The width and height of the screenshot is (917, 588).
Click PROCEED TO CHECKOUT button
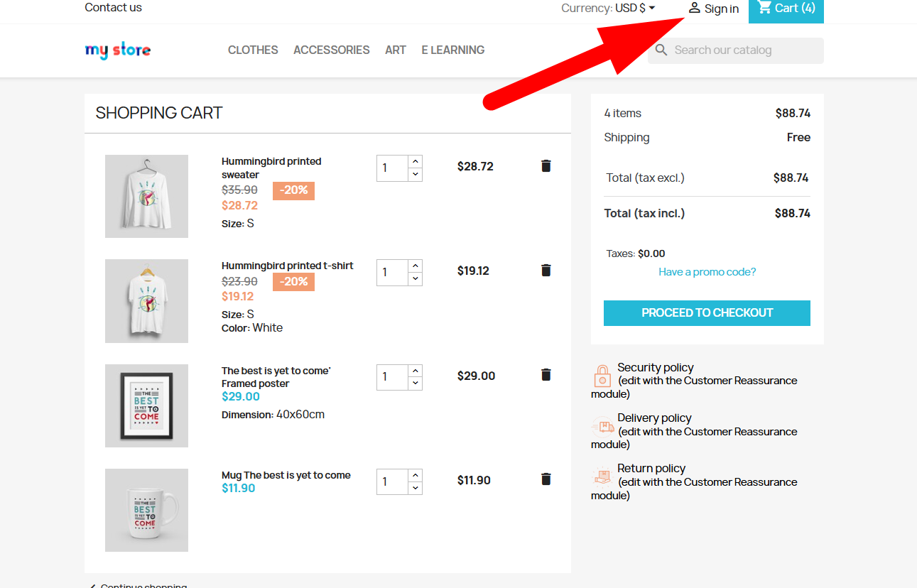(x=707, y=313)
